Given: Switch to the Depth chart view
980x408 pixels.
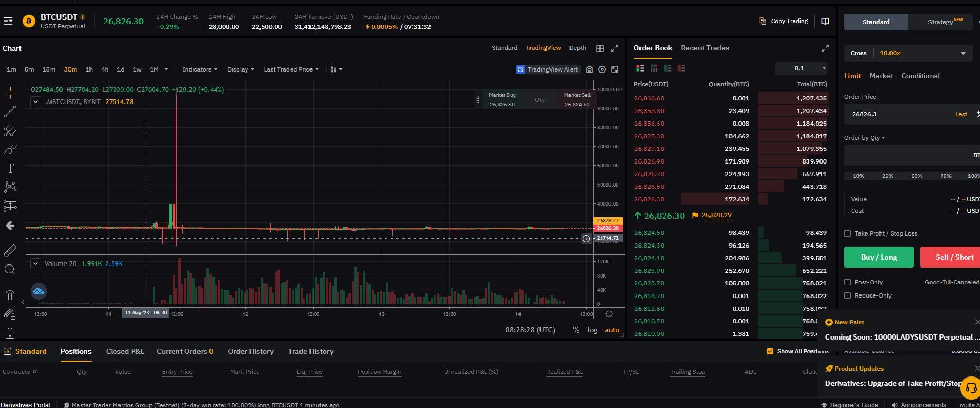Looking at the screenshot, I should 577,48.
